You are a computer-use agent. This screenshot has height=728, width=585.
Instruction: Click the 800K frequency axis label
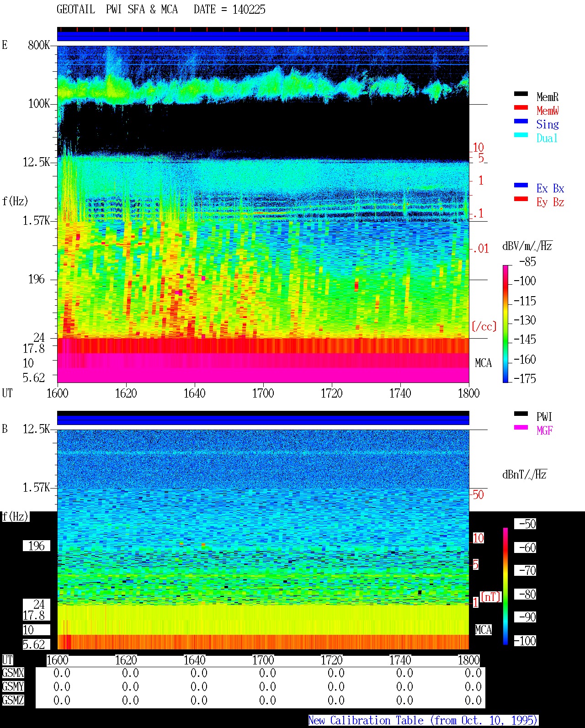[x=39, y=45]
